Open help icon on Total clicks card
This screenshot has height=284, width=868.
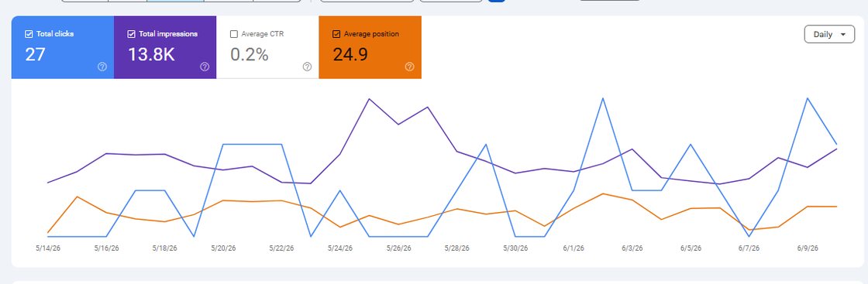click(x=102, y=67)
